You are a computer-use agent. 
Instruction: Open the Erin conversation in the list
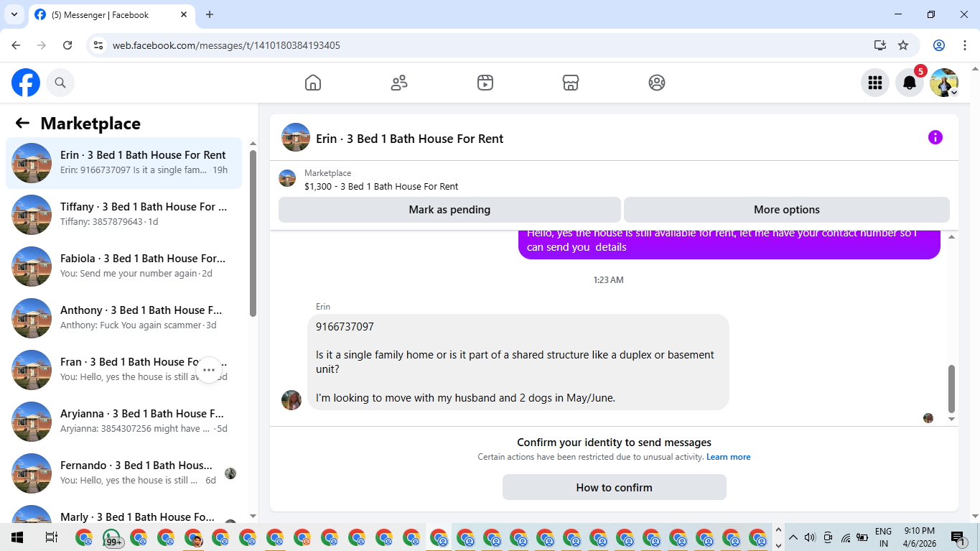(124, 163)
